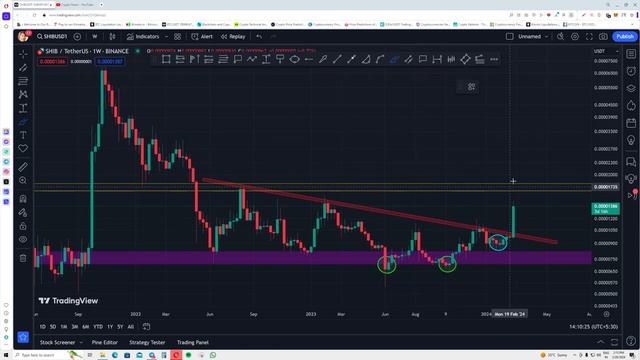The width and height of the screenshot is (640, 360).
Task: Click the trash remove objects icon
Action: (x=23, y=258)
